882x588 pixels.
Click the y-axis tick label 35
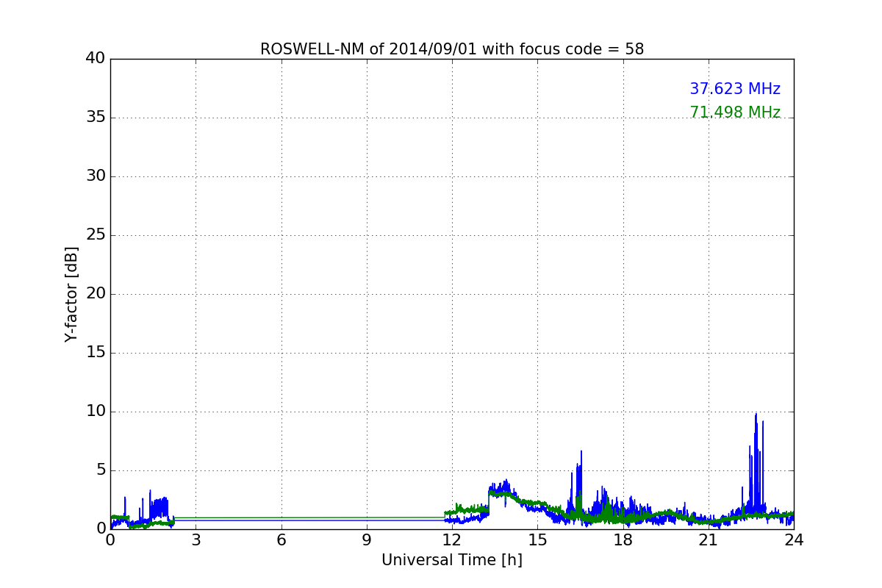pos(95,118)
